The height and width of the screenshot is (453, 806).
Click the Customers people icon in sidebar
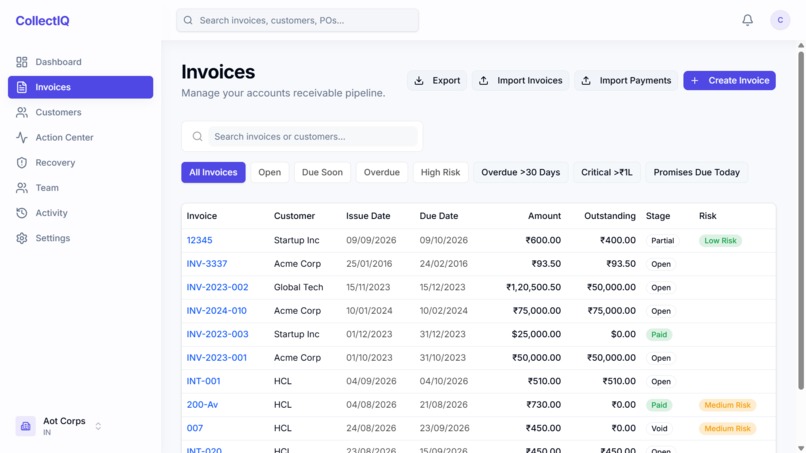coord(22,113)
